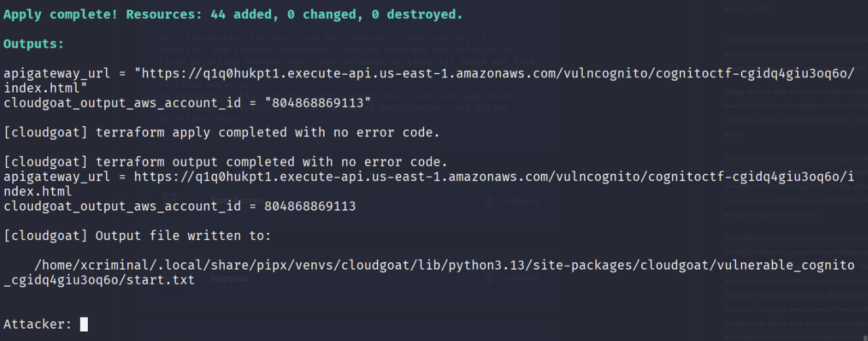Click the faint "Inspector" label behind the terminal
The image size is (868, 341).
tap(230, 279)
